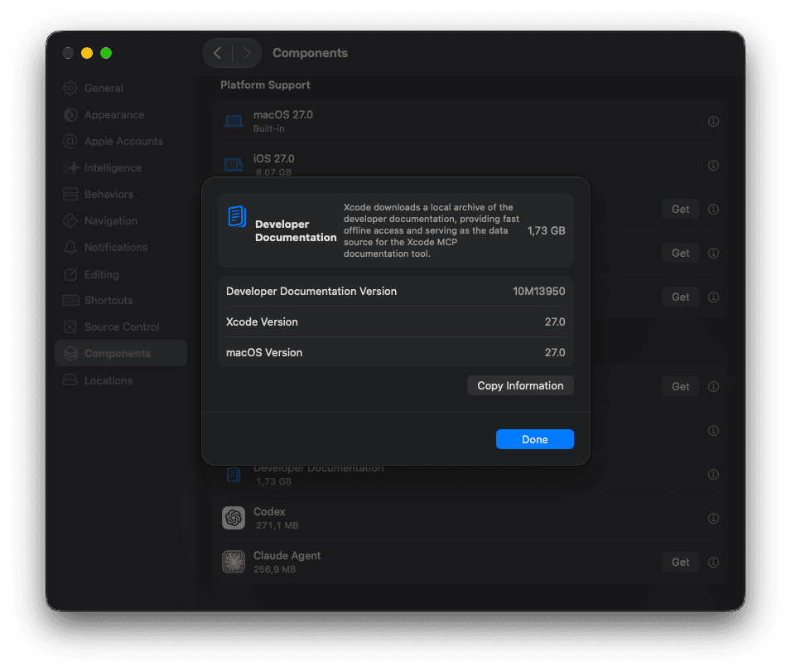Go back with the left chevron button
The width and height of the screenshot is (791, 672).
click(218, 53)
